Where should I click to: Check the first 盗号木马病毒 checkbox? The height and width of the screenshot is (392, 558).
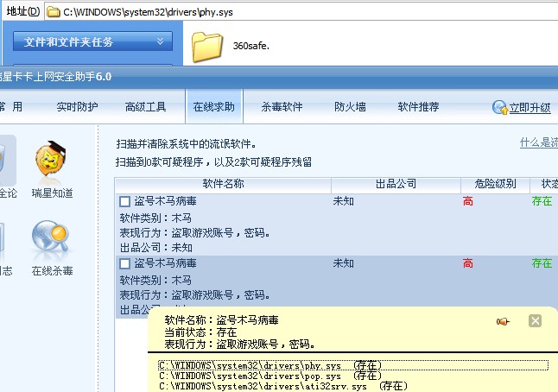pyautogui.click(x=124, y=202)
